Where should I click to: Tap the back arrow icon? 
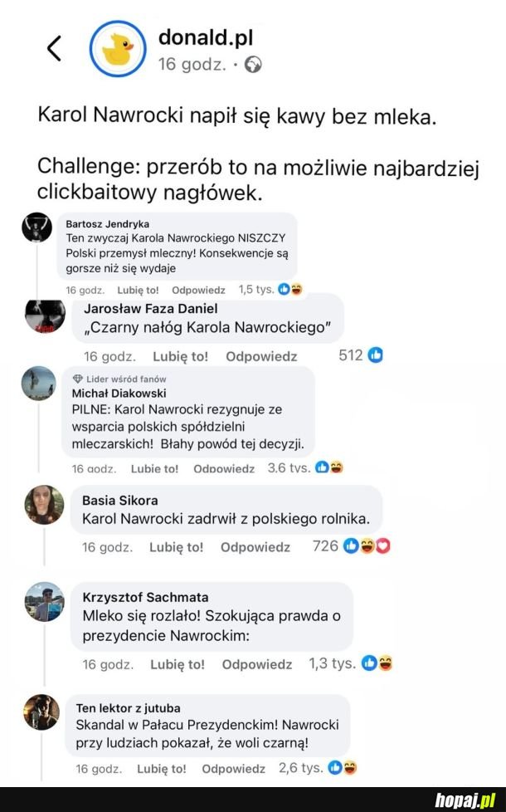coord(54,49)
